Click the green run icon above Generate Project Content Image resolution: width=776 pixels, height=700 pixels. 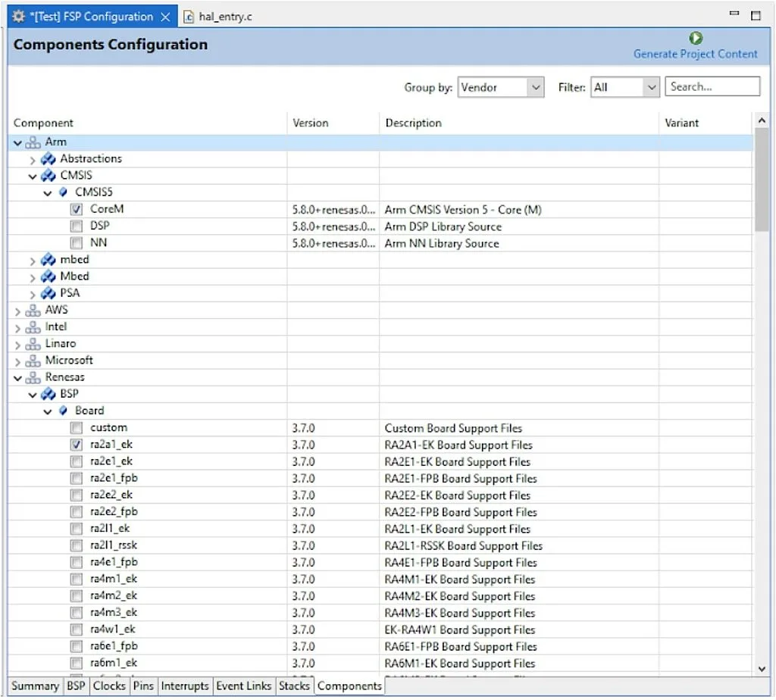click(x=696, y=38)
